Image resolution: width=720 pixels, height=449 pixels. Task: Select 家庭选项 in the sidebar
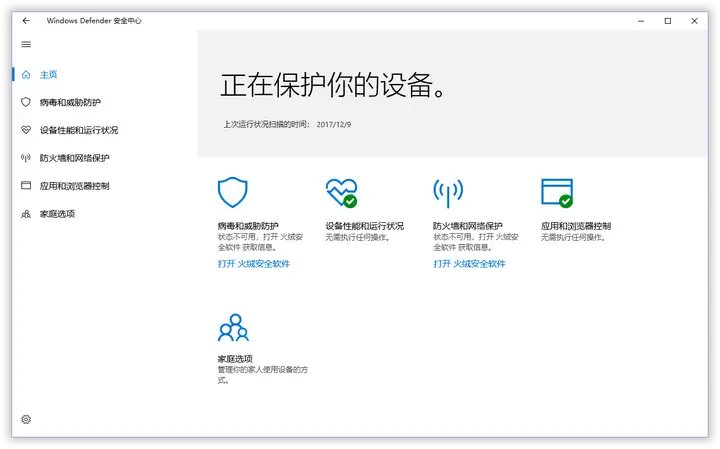click(57, 214)
